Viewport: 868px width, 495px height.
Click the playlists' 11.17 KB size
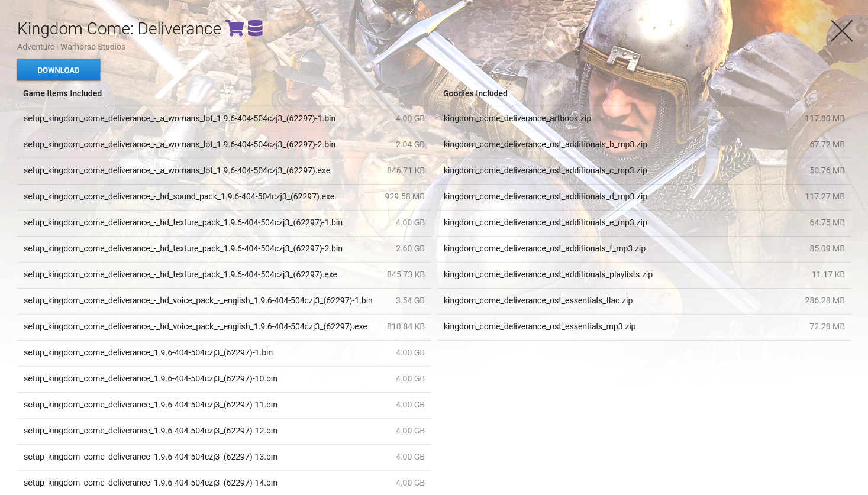pyautogui.click(x=828, y=274)
